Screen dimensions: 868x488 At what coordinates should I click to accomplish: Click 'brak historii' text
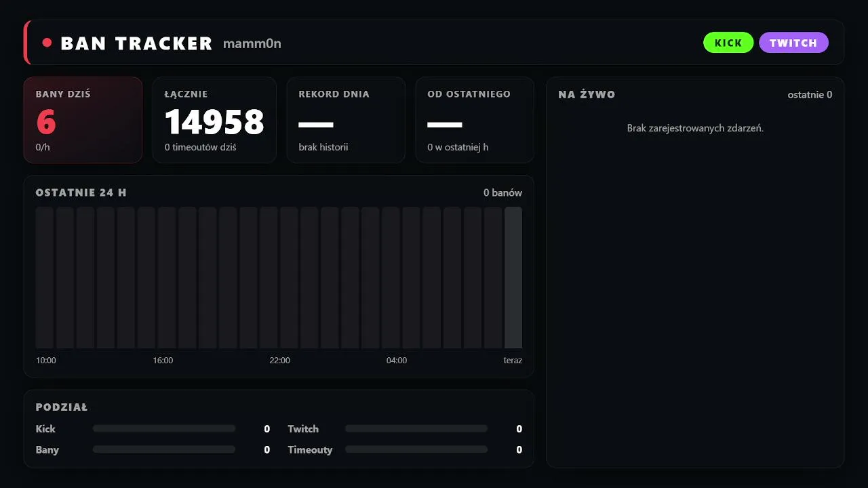click(323, 147)
